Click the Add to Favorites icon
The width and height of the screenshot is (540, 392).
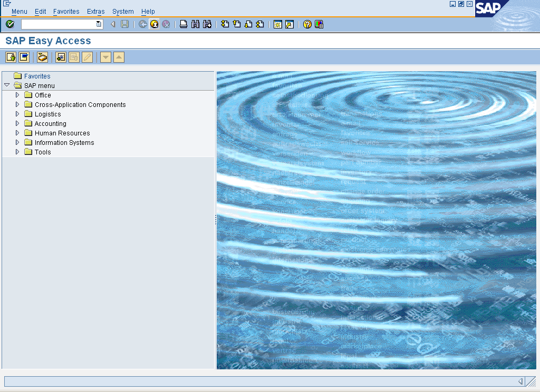[61, 57]
